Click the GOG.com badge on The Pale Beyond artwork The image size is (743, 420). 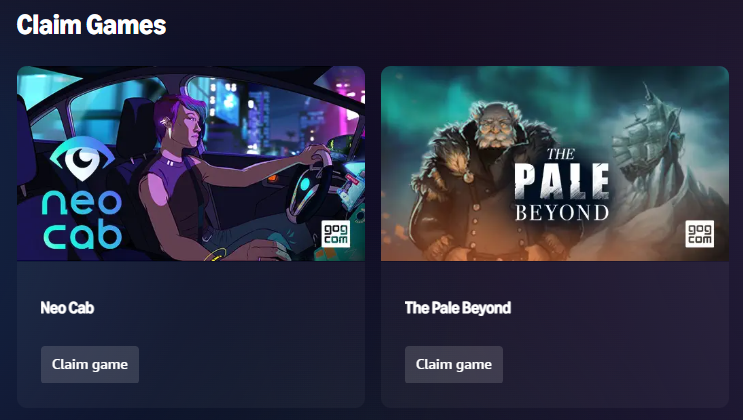coord(699,233)
